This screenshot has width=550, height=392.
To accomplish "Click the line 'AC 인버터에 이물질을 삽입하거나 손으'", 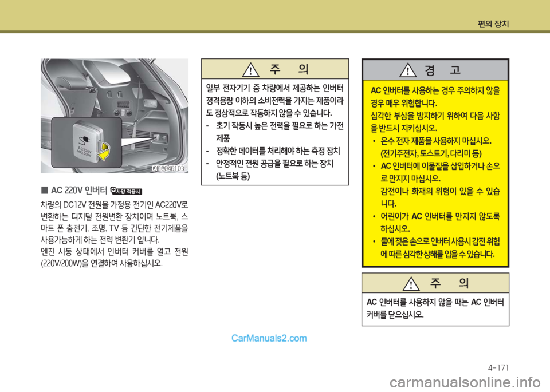I will point(440,166).
